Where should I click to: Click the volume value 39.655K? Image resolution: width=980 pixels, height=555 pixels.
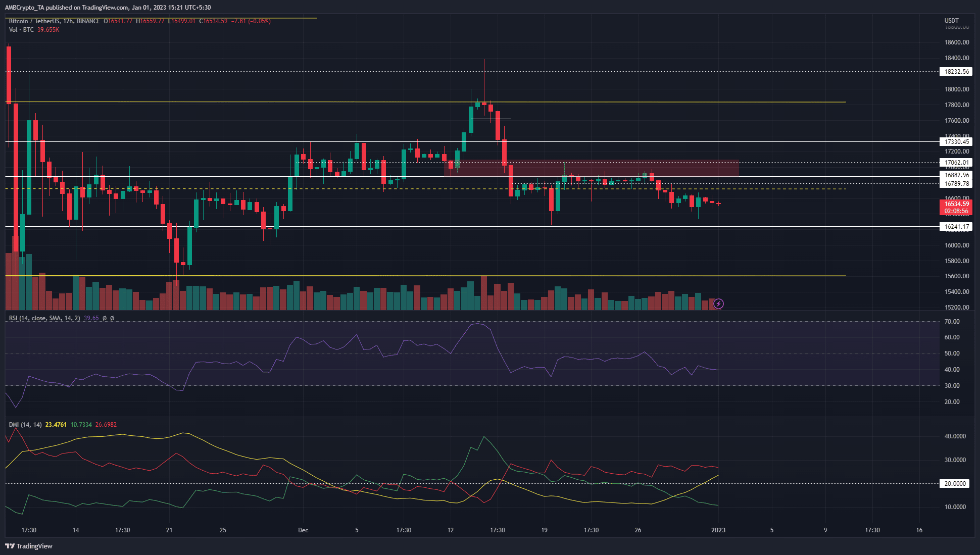[48, 30]
